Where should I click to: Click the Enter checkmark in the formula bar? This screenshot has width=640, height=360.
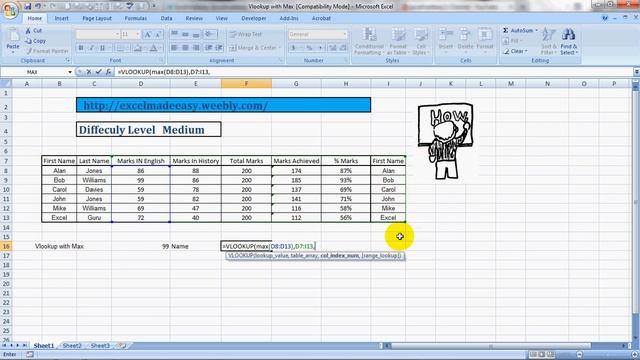click(x=98, y=72)
